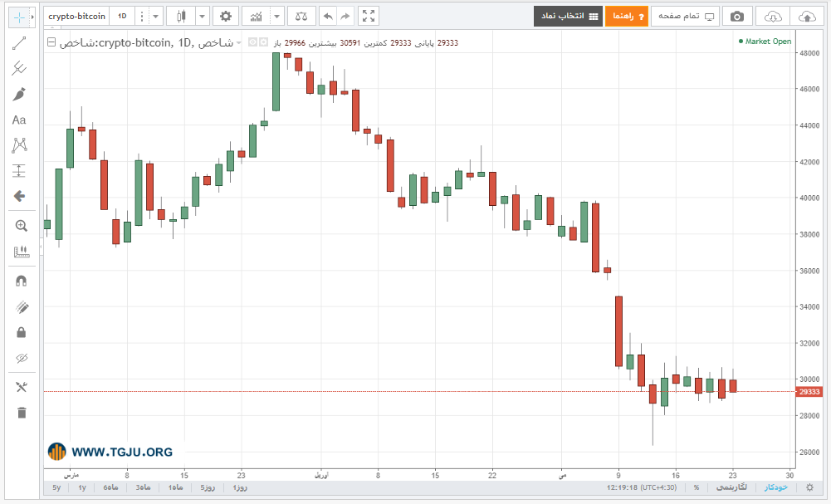Expand chart with the fullscreen arrows icon

pyautogui.click(x=369, y=17)
